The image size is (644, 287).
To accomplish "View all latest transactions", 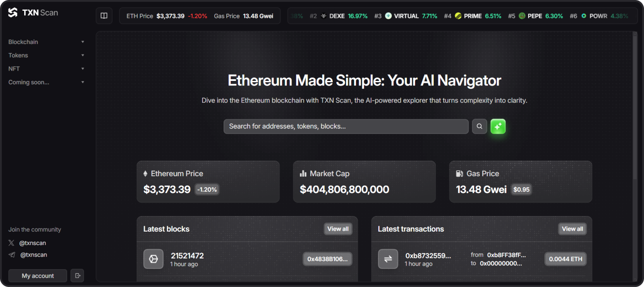I will [x=572, y=229].
